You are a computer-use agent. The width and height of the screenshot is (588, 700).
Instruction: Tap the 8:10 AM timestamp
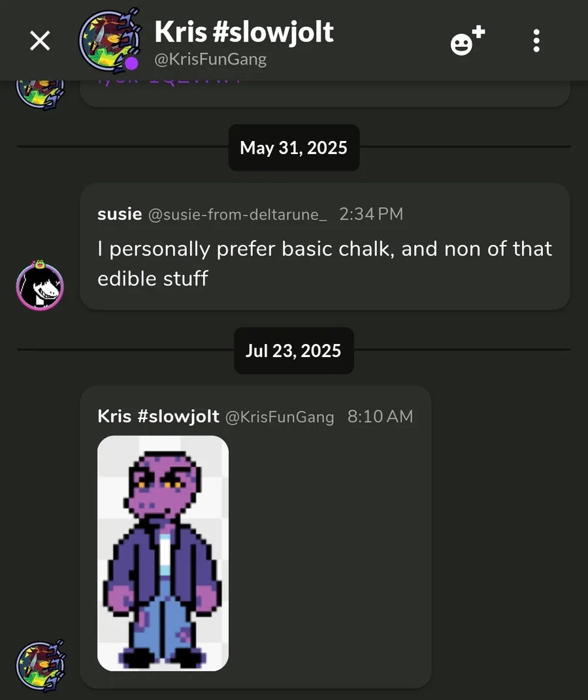[380, 417]
